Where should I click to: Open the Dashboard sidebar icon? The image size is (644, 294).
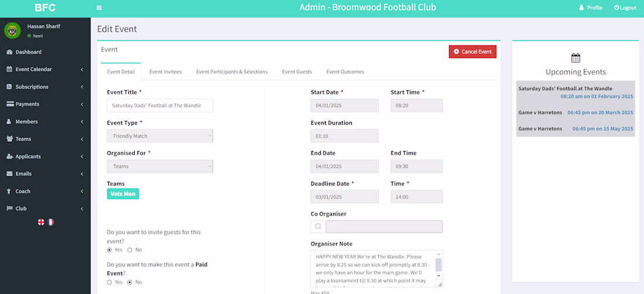click(9, 52)
